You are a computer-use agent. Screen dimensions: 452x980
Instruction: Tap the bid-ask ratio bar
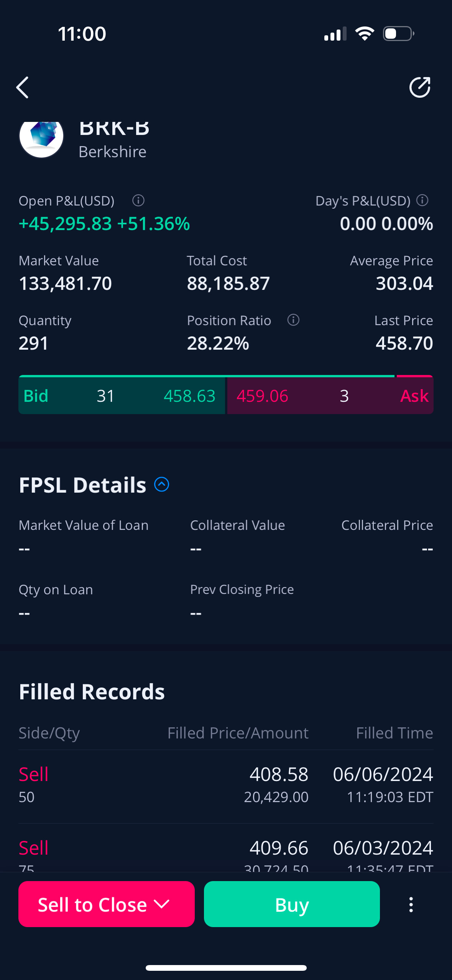[x=226, y=376]
